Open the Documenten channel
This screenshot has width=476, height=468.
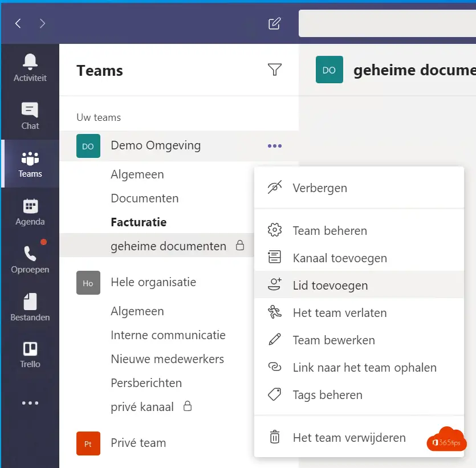pyautogui.click(x=144, y=198)
